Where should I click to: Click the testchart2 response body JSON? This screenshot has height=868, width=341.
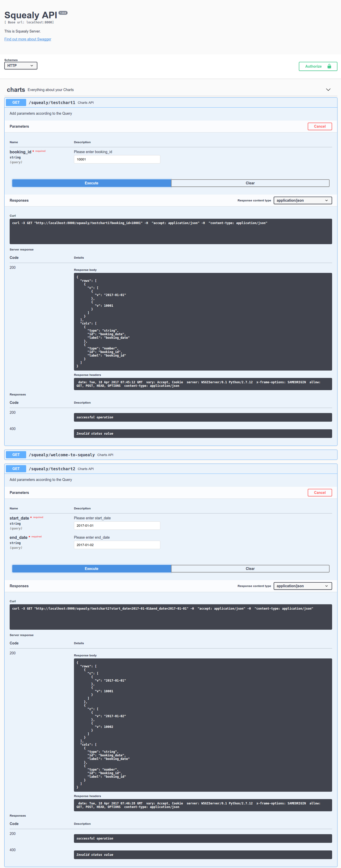203,725
